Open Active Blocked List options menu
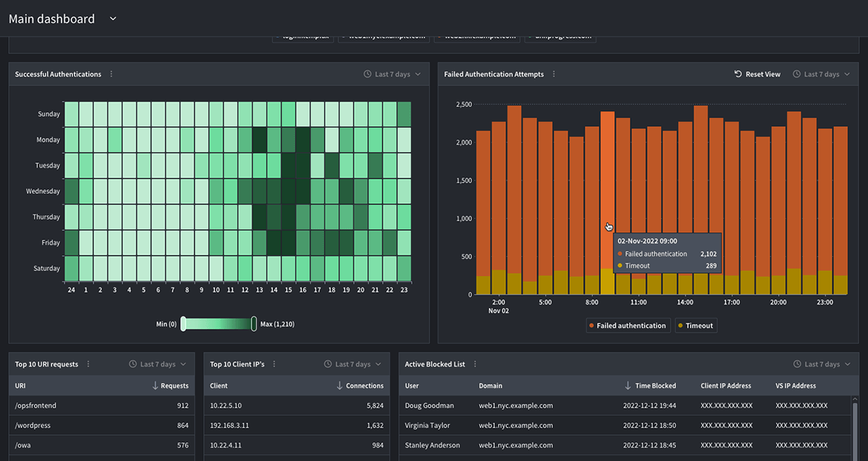This screenshot has width=868, height=461. click(x=475, y=364)
